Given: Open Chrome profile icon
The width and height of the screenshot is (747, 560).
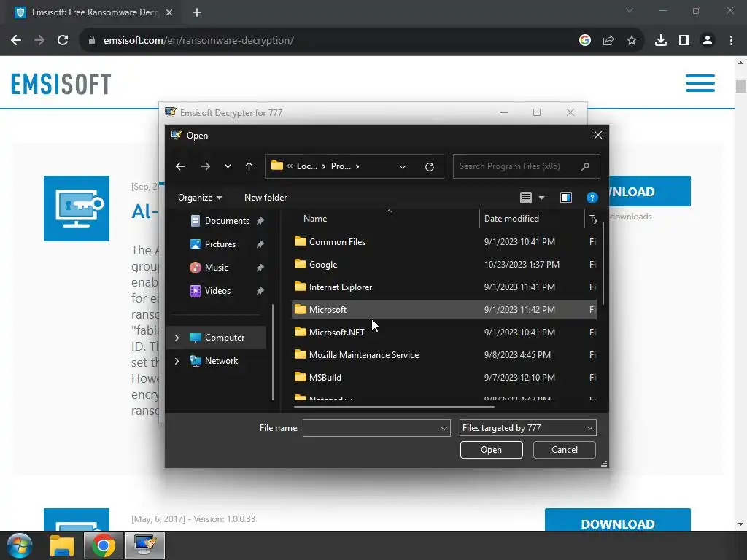Looking at the screenshot, I should pyautogui.click(x=708, y=41).
